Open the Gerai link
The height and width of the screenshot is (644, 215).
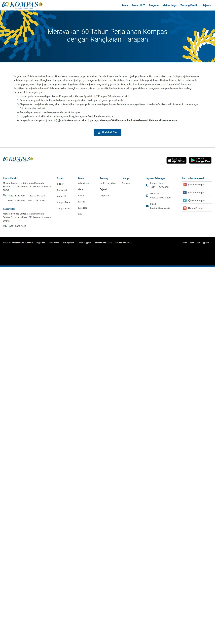[x=81, y=189]
